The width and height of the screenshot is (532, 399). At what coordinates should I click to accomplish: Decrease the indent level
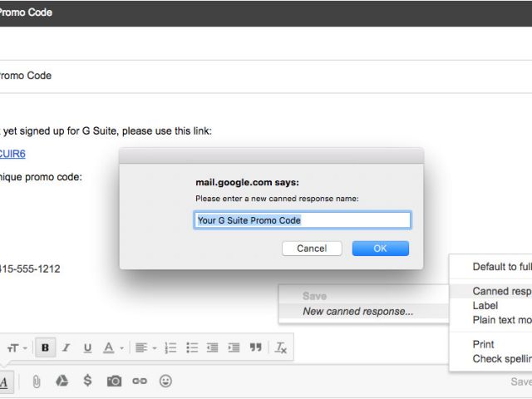pyautogui.click(x=213, y=347)
